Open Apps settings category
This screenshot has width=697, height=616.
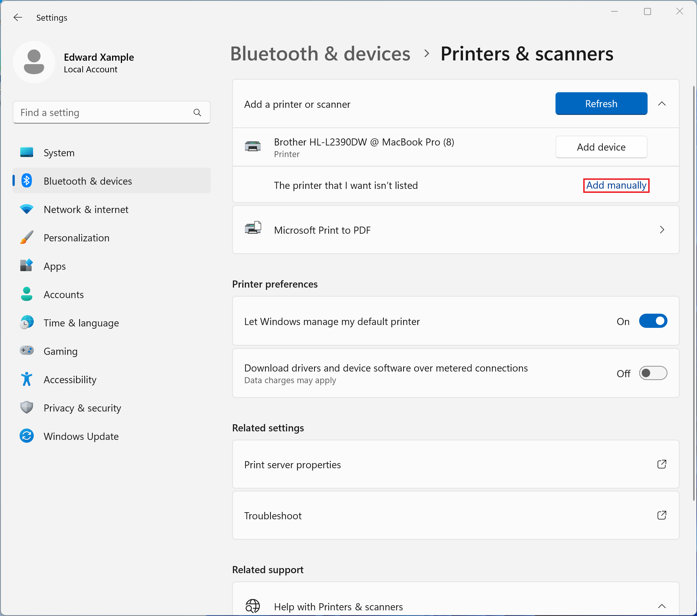coord(111,265)
